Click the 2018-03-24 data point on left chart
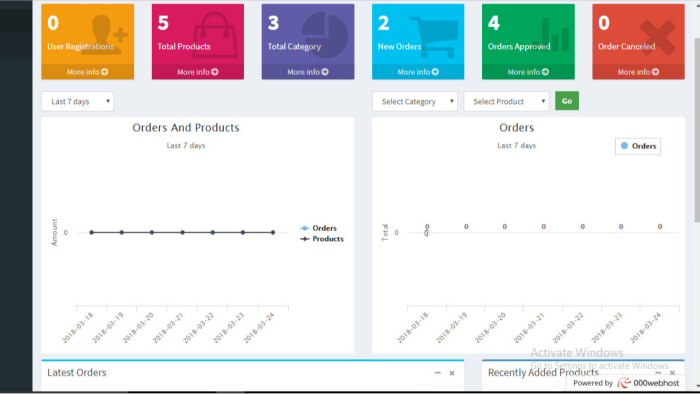The width and height of the screenshot is (700, 394). point(273,232)
